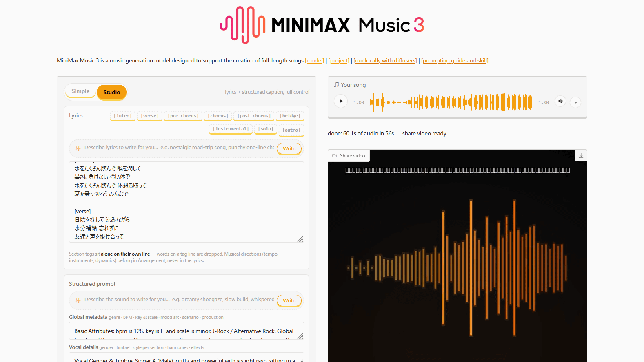The width and height of the screenshot is (644, 362).
Task: Click the MiniMax Music 3 logo
Action: tap(322, 25)
